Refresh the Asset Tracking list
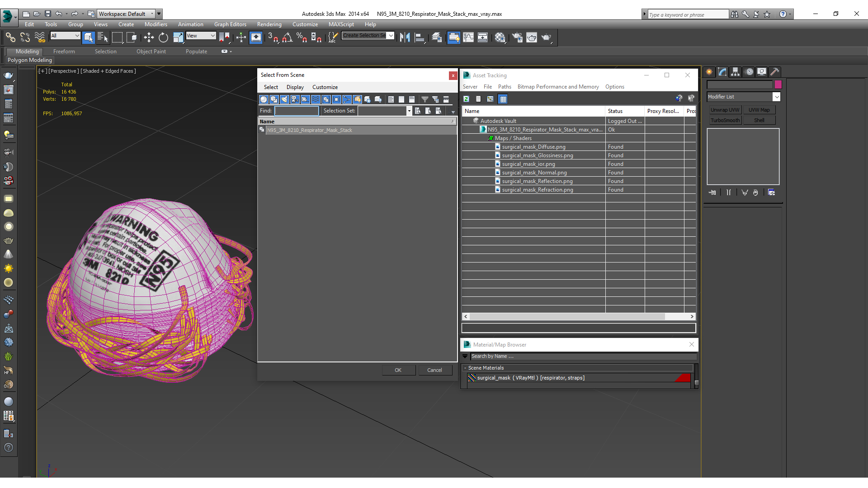 point(466,99)
